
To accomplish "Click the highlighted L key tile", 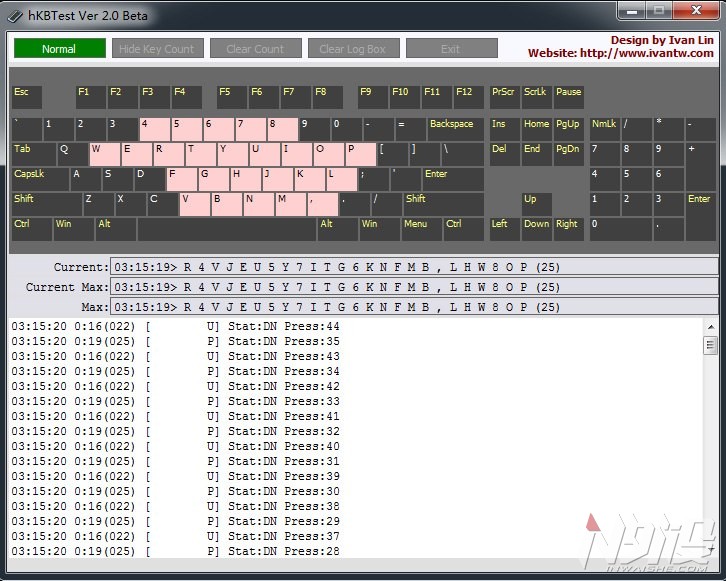I will point(342,179).
